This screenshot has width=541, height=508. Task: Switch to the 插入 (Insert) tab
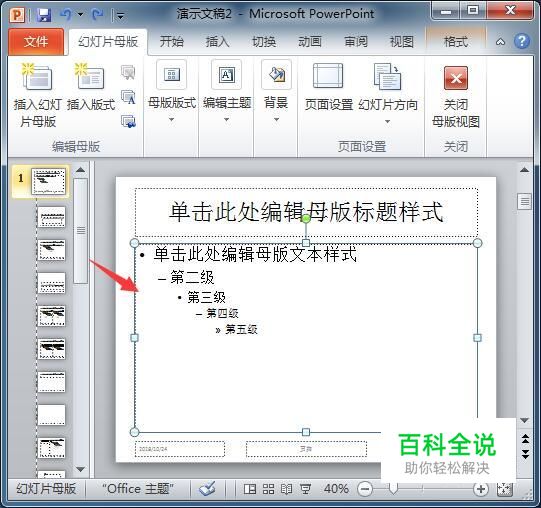[217, 42]
